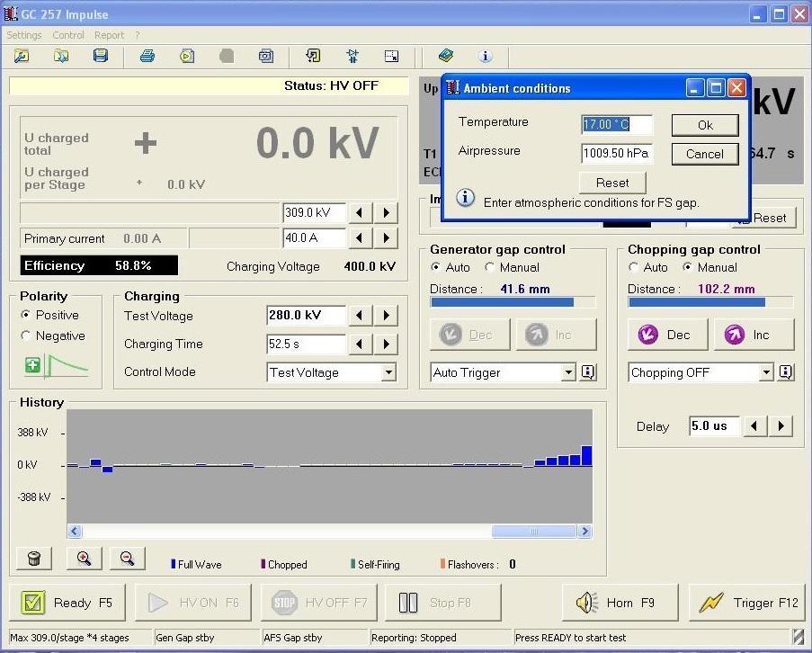Viewport: 812px width, 653px height.
Task: Reset ambient conditions values in dialog
Action: [612, 183]
